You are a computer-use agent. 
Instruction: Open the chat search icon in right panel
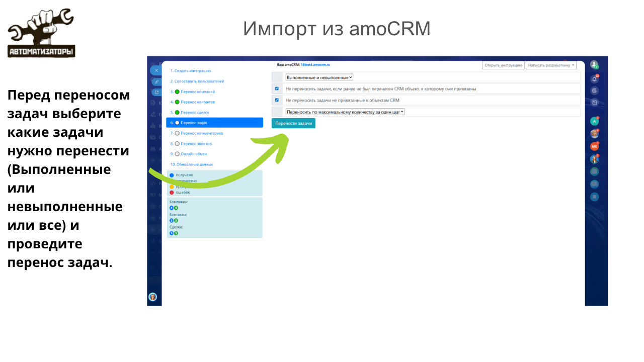click(595, 102)
